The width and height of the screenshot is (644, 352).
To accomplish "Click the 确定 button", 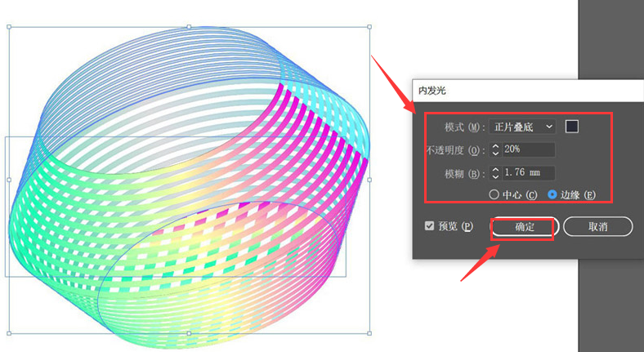I will pos(525,227).
